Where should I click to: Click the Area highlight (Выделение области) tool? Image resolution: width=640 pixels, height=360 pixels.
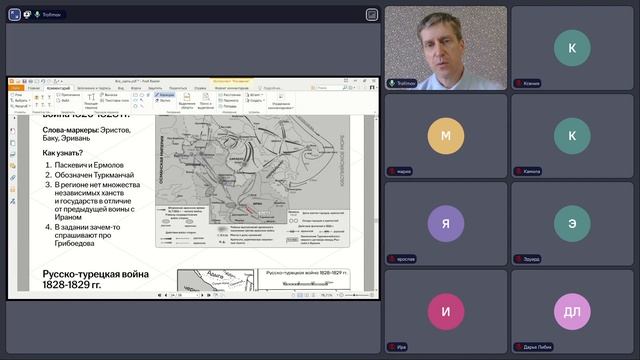(187, 101)
